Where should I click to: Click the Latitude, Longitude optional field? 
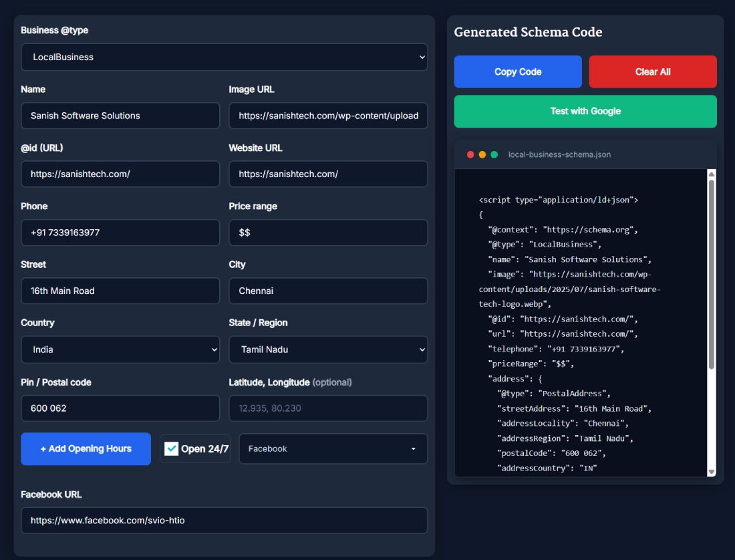(328, 408)
